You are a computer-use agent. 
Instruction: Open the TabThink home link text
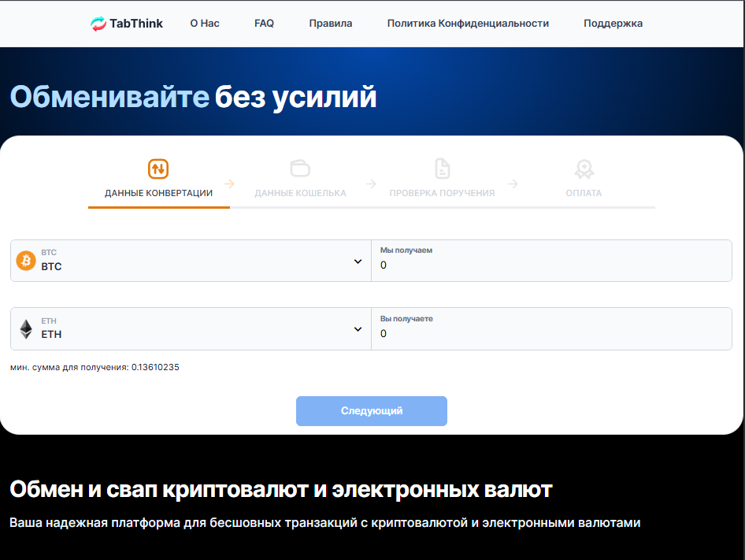(x=136, y=24)
